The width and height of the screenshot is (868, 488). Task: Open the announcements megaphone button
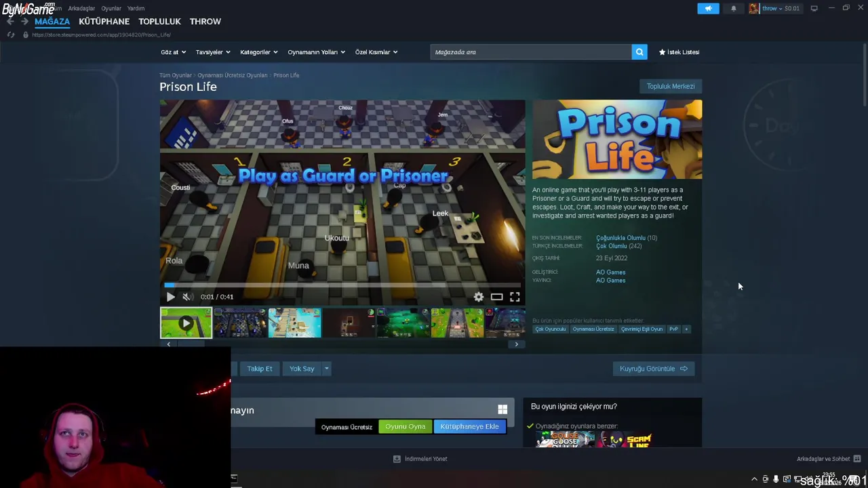coord(708,8)
